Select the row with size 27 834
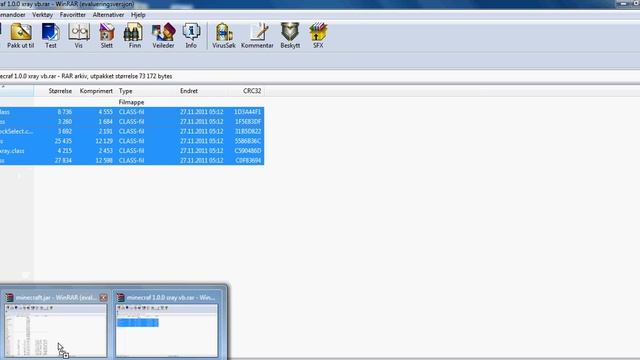 tap(132, 160)
